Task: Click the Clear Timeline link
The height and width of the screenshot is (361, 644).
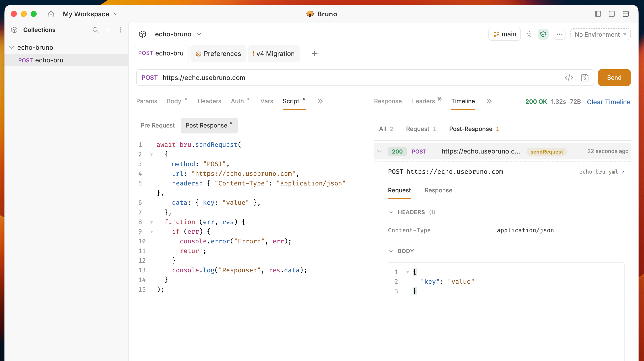Action: coord(609,102)
